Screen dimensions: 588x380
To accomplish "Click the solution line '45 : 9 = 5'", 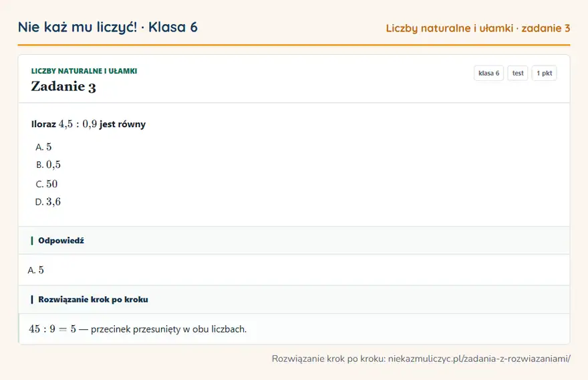I will [53, 329].
